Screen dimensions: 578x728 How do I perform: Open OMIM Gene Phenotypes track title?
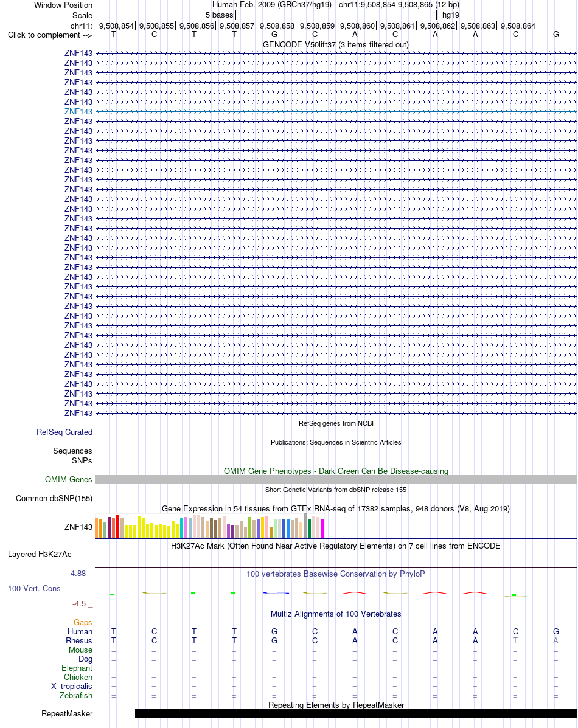336,471
